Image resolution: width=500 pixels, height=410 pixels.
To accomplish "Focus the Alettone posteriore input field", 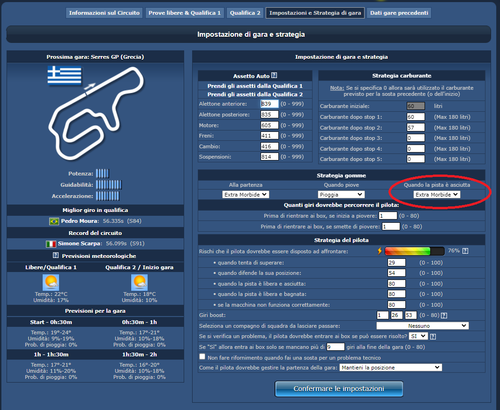I will click(269, 115).
